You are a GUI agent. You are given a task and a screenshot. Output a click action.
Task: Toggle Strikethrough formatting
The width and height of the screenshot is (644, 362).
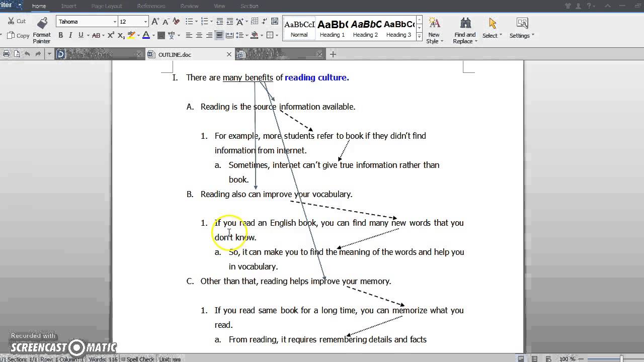96,35
